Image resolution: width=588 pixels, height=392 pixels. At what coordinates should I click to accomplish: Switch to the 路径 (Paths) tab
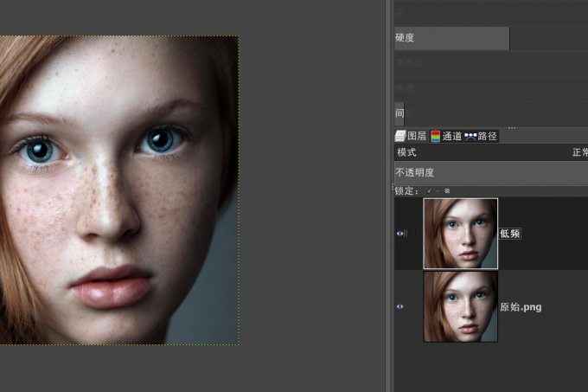click(481, 136)
